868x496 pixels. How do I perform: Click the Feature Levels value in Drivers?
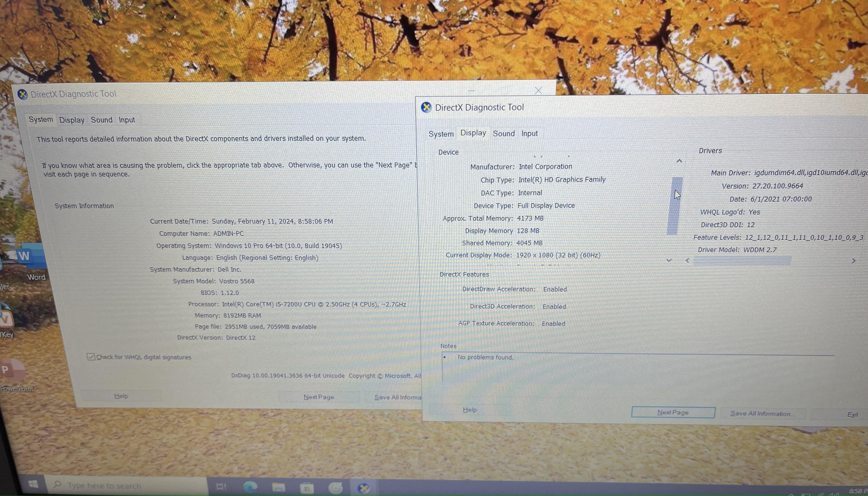[x=804, y=237]
